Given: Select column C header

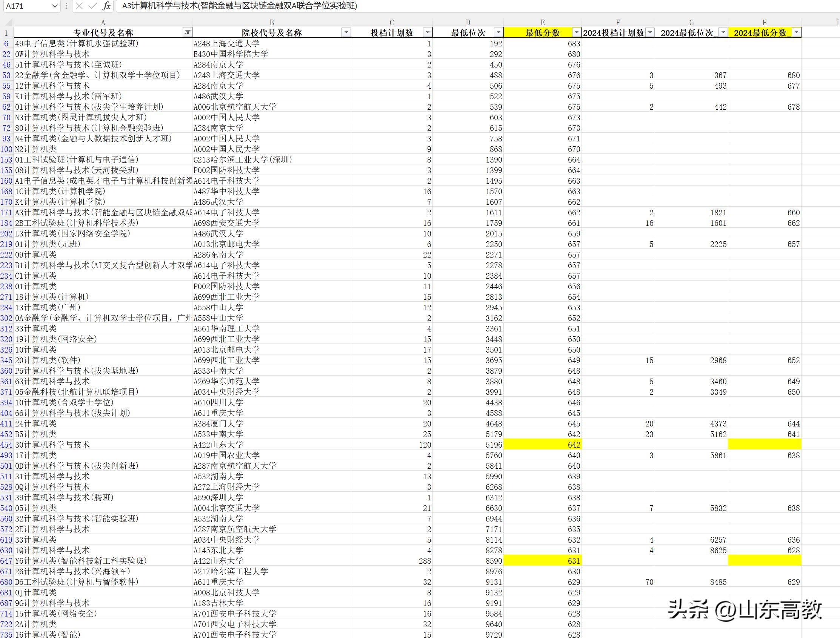Looking at the screenshot, I should click(392, 23).
